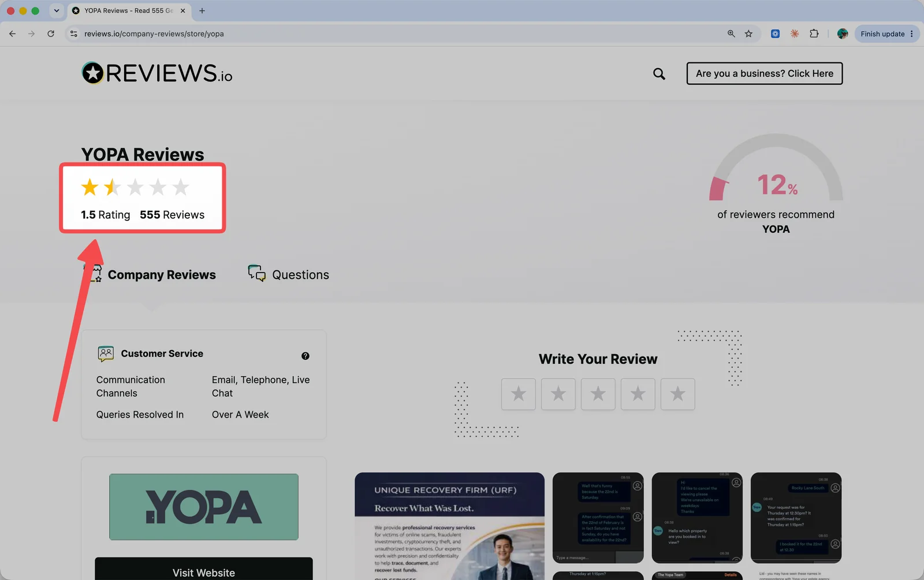This screenshot has height=580, width=924.
Task: Select five stars in Write Your Review
Action: tap(678, 394)
